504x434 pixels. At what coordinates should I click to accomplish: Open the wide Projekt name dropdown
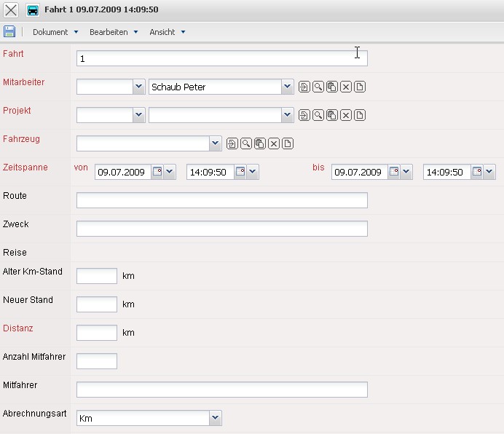(287, 115)
